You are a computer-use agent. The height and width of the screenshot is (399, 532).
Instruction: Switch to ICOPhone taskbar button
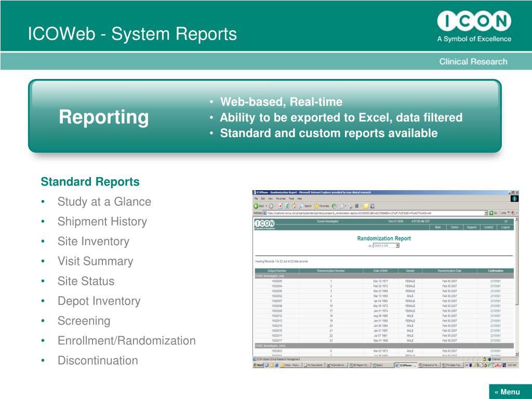click(x=406, y=365)
